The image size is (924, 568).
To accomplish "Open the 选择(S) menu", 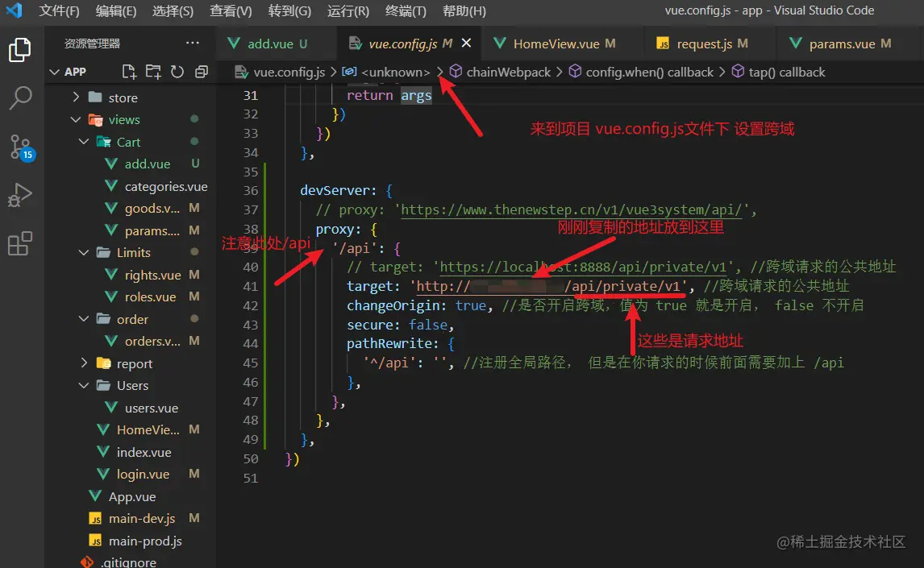I will point(173,11).
